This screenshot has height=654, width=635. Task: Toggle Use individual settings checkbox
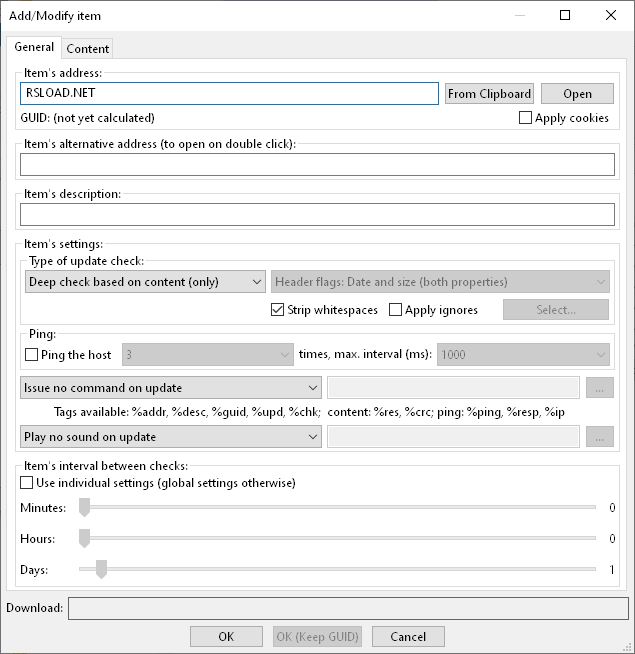pyautogui.click(x=27, y=483)
